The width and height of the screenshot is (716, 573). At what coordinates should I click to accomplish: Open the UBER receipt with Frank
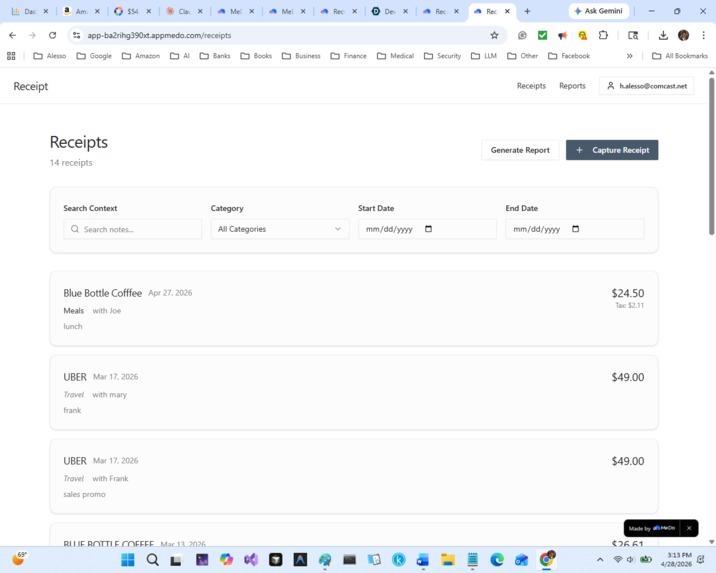(x=354, y=477)
